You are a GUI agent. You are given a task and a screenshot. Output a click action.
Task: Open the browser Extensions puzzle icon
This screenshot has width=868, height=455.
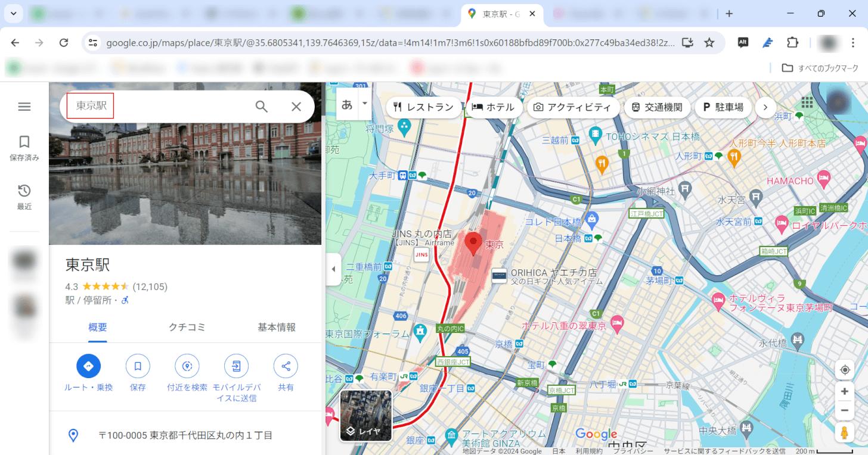point(792,42)
